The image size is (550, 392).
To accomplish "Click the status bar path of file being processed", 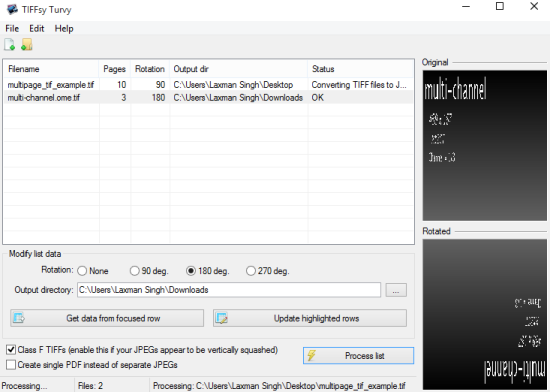I will click(279, 386).
